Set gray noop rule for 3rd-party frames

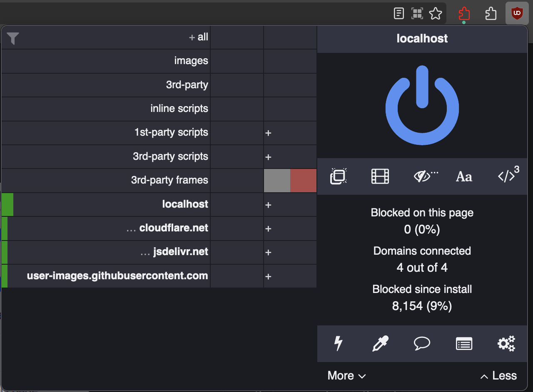(x=277, y=181)
